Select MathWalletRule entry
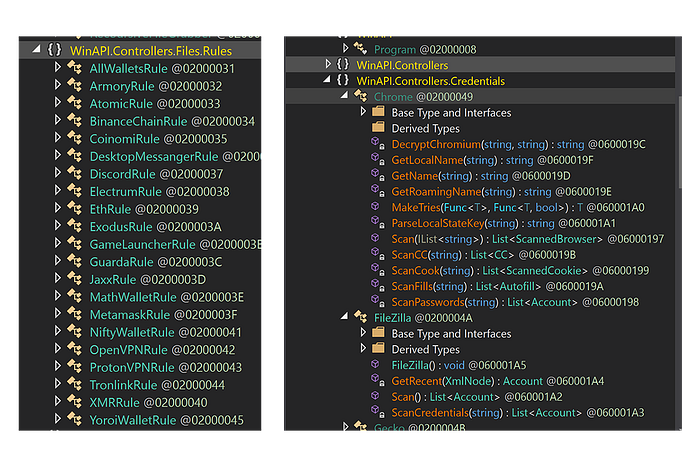Image resolution: width=700 pixels, height=467 pixels. (167, 297)
